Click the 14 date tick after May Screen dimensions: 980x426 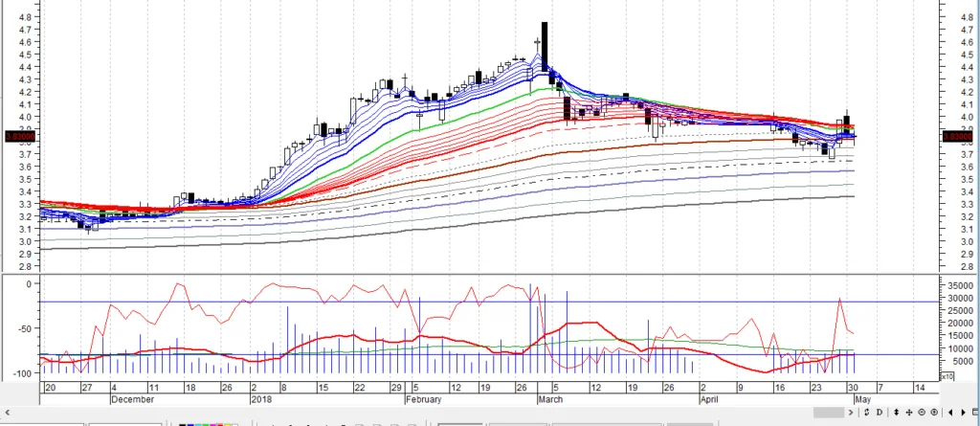pyautogui.click(x=919, y=388)
